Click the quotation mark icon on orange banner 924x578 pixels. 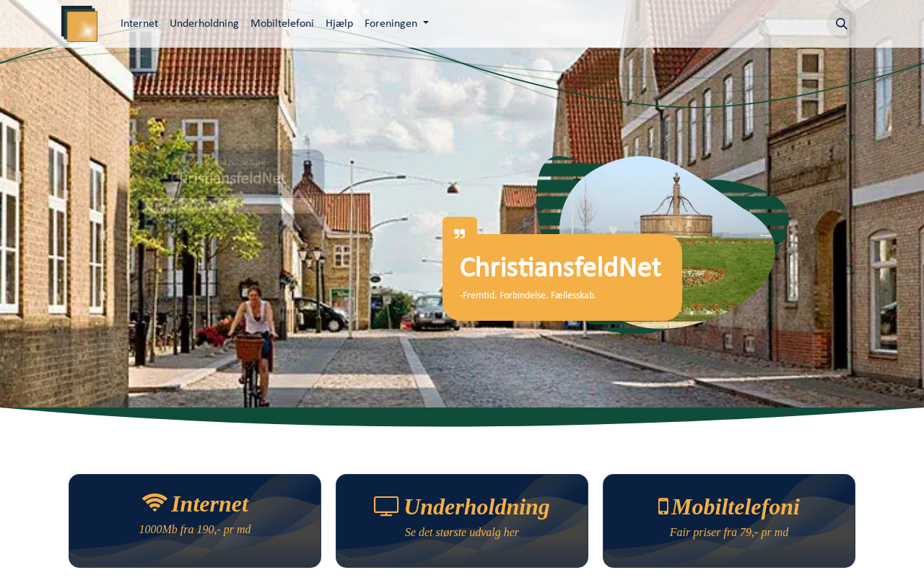[x=460, y=234]
